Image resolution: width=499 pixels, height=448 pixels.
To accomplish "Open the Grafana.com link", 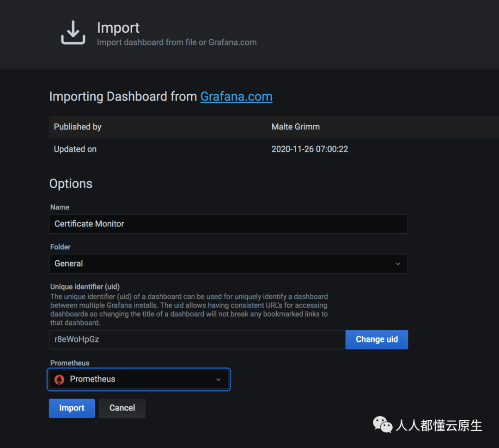I will coord(236,97).
